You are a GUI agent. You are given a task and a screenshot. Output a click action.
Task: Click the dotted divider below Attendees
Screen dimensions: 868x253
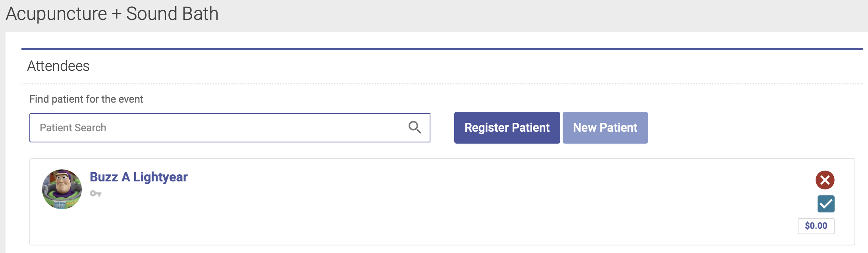pyautogui.click(x=437, y=84)
